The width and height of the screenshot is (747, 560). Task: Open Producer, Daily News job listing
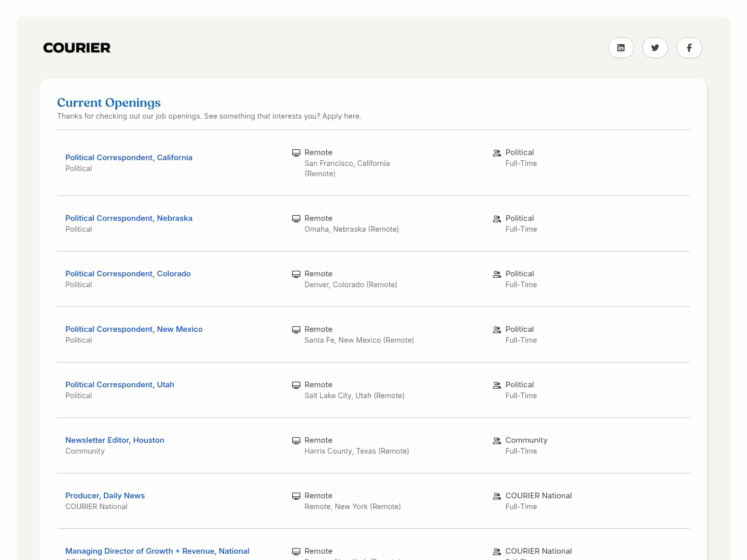[105, 496]
